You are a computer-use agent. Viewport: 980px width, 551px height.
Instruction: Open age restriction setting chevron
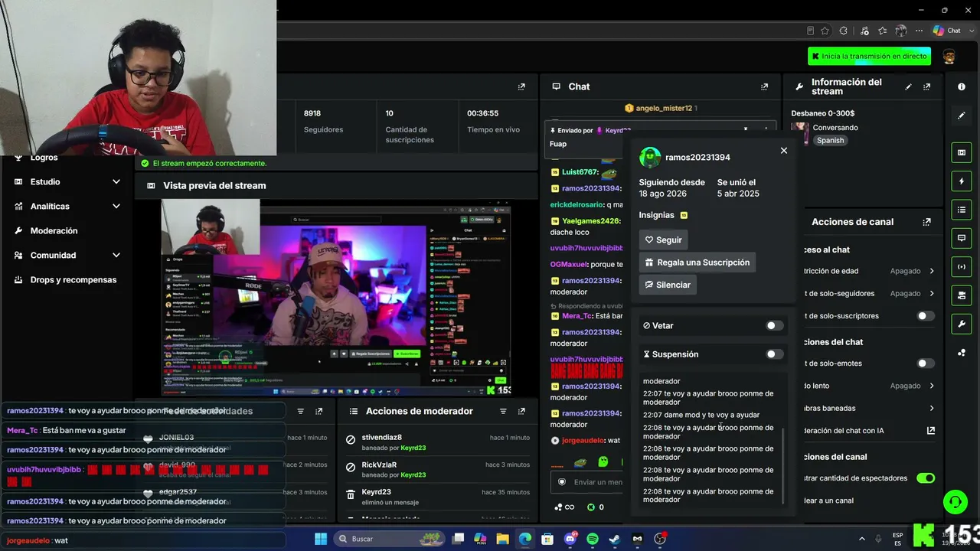(x=932, y=271)
